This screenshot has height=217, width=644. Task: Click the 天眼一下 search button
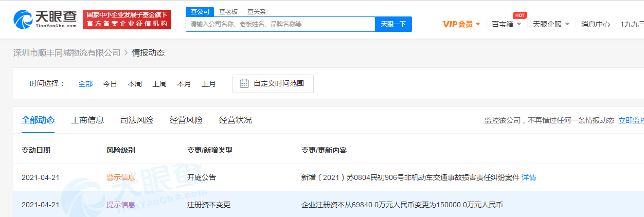(393, 24)
